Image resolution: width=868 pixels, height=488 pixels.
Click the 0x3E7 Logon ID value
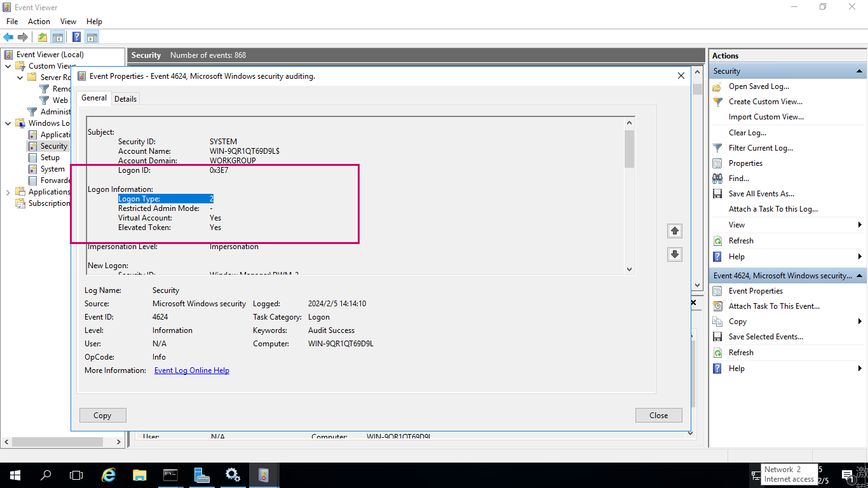(x=219, y=170)
